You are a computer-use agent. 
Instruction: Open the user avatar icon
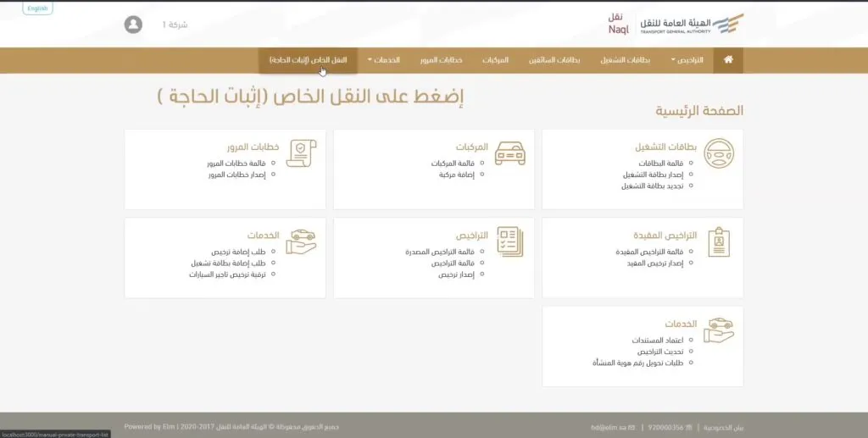[x=133, y=25]
